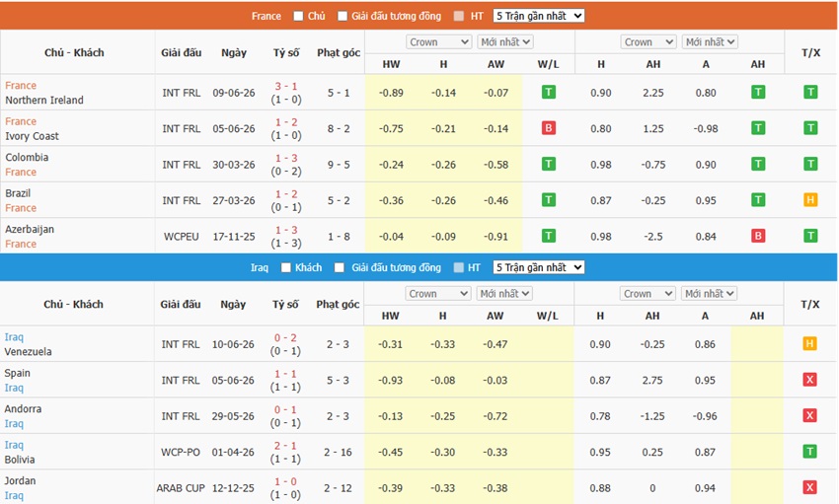The image size is (839, 504).
Task: Click W/L green T badge for Northern Ireland match
Action: [549, 93]
